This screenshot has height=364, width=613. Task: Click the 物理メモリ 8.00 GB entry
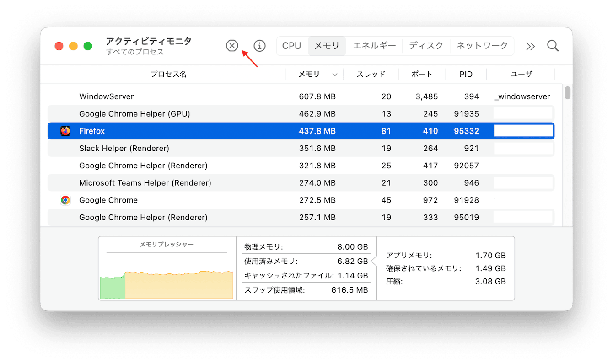click(306, 247)
